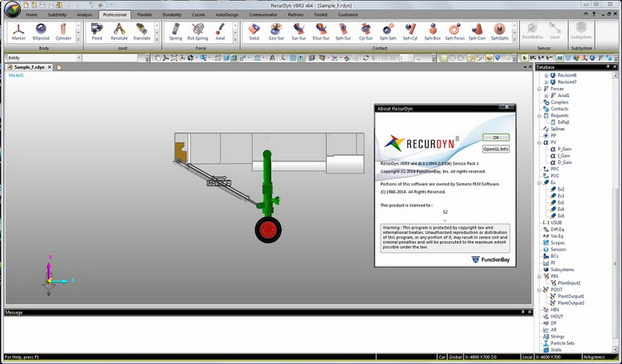Screen dimensions: 622x364
Task: Click the OpenGL Info button
Action: (496, 149)
